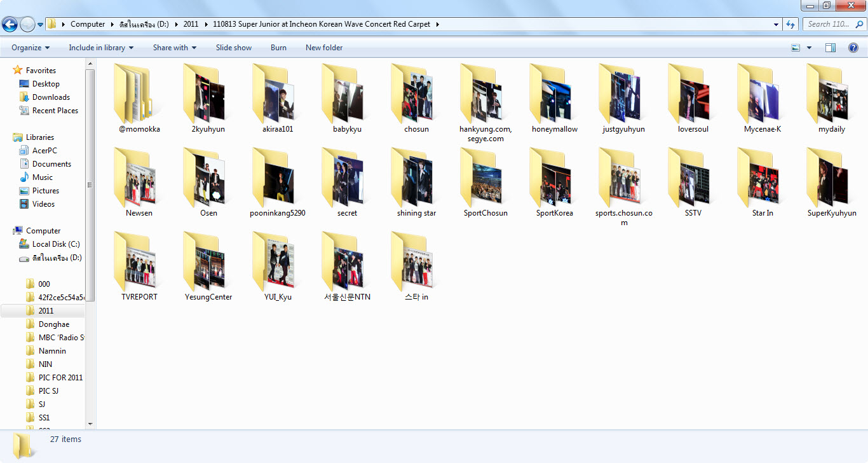The image size is (868, 463).
Task: Click Computer in the address breadcrumb
Action: tap(88, 24)
